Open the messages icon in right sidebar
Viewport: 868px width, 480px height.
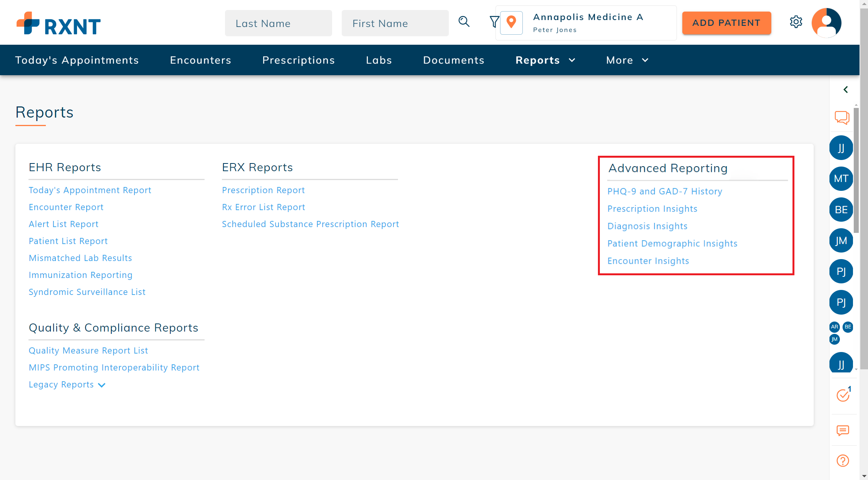[843, 430]
